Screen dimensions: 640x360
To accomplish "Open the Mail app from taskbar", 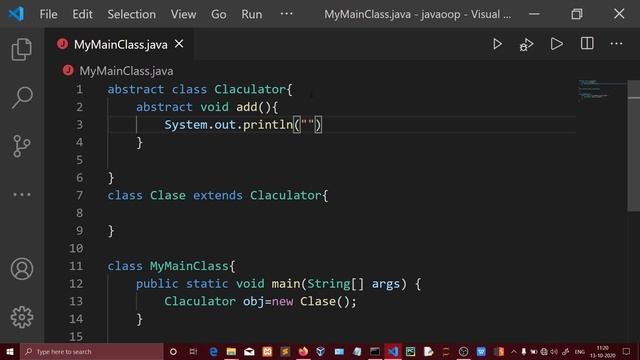I will click(249, 351).
